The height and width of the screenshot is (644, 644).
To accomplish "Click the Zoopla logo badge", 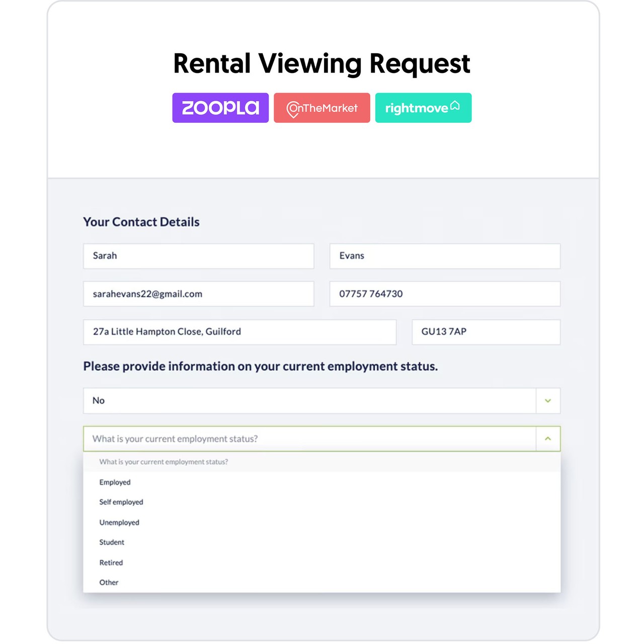I will pos(220,108).
